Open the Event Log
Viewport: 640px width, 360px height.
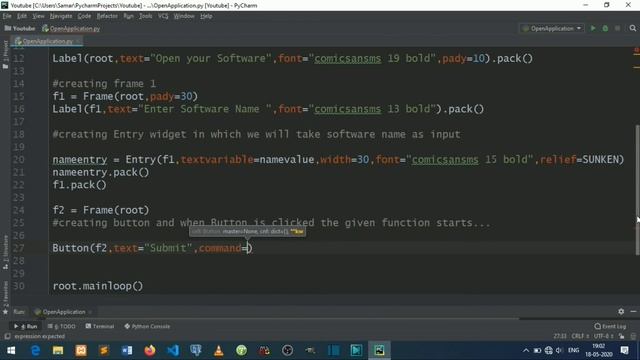coord(610,326)
